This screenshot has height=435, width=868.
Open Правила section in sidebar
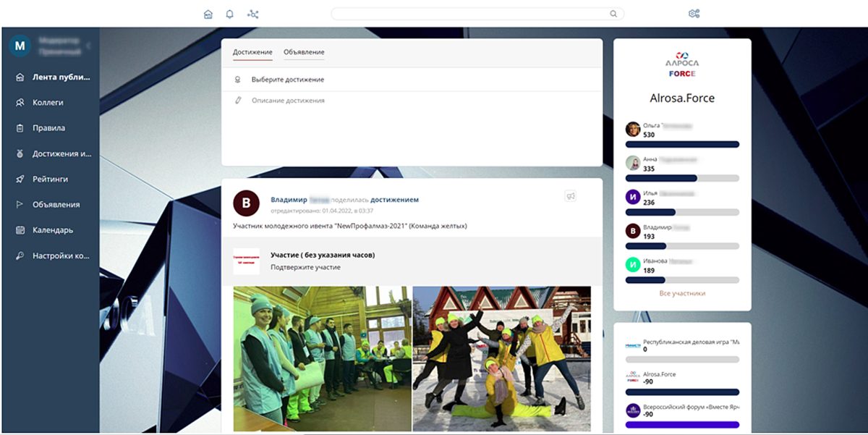(x=48, y=128)
